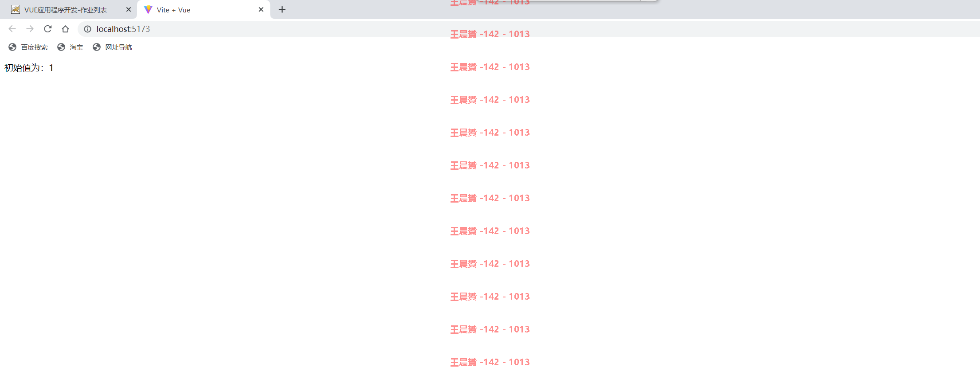Click the Vite logo favicon on tab

tap(148, 9)
